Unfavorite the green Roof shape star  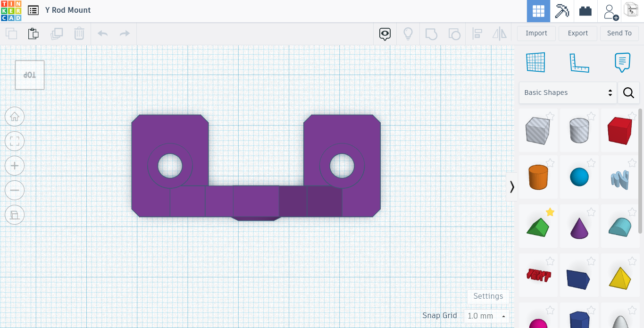tap(550, 212)
